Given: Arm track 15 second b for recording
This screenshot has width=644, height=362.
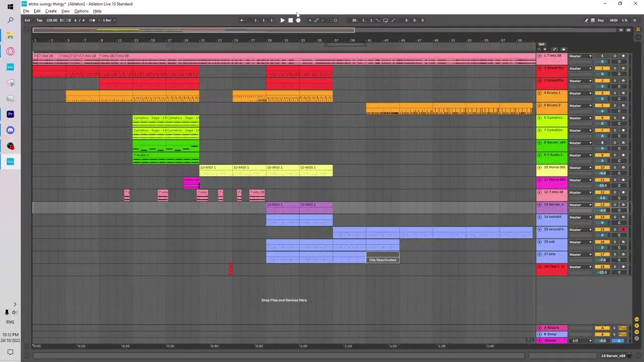Looking at the screenshot, I should pos(623,229).
